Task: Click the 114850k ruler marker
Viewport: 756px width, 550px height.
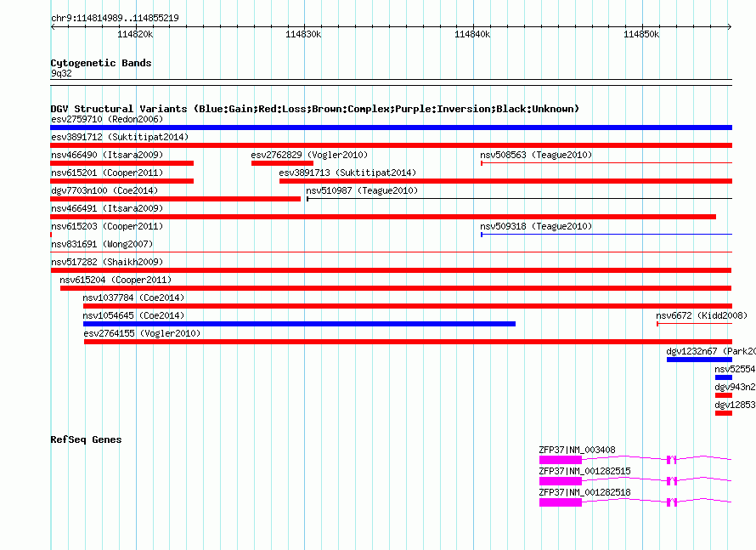Action: click(641, 34)
